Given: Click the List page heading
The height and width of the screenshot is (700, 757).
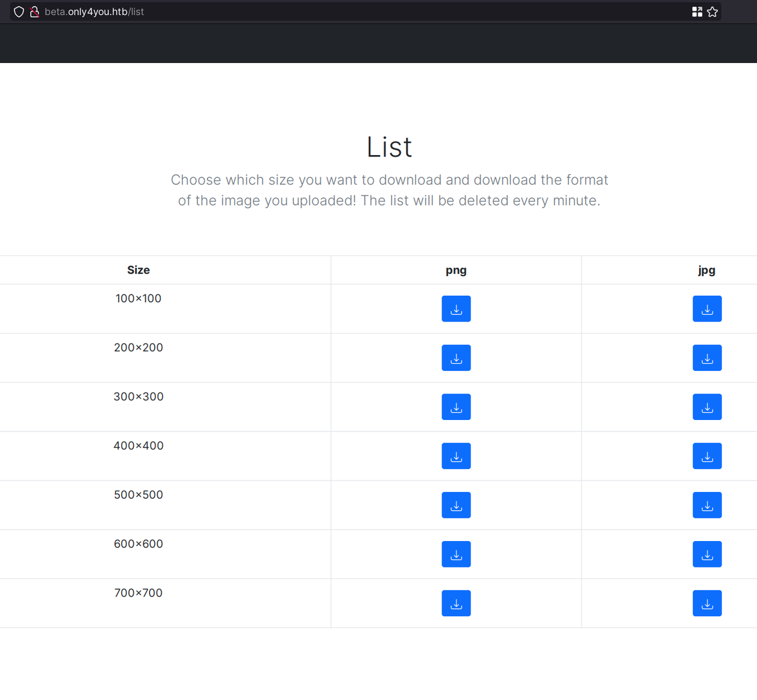Looking at the screenshot, I should tap(389, 147).
